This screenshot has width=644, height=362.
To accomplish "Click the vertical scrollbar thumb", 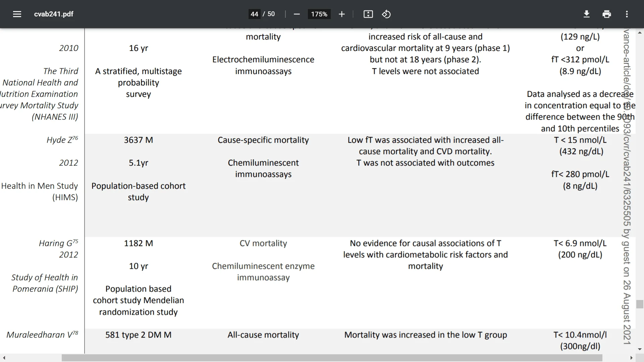I will tap(640, 304).
